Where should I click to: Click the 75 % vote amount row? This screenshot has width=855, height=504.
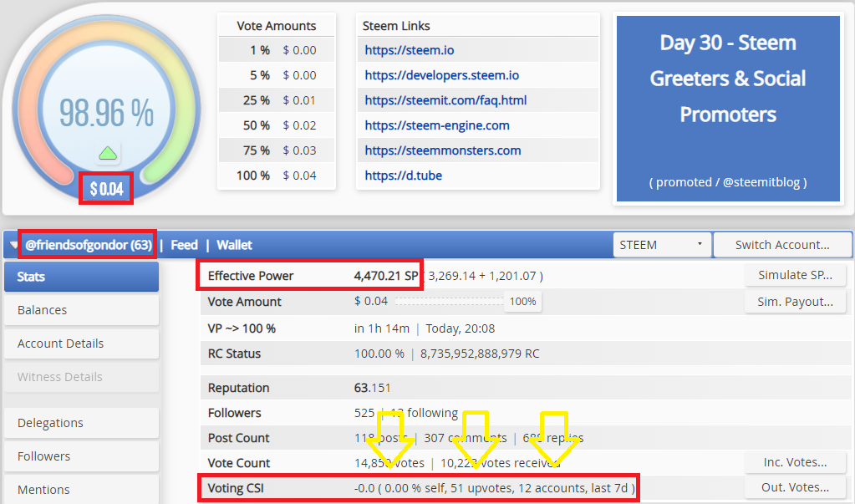tap(277, 150)
